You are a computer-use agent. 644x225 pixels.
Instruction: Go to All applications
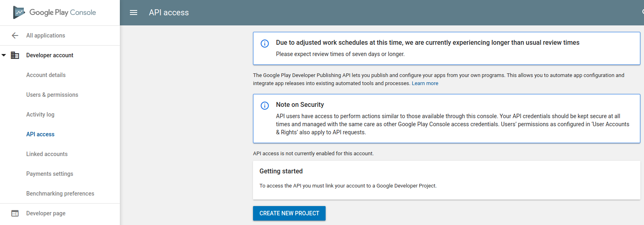46,35
